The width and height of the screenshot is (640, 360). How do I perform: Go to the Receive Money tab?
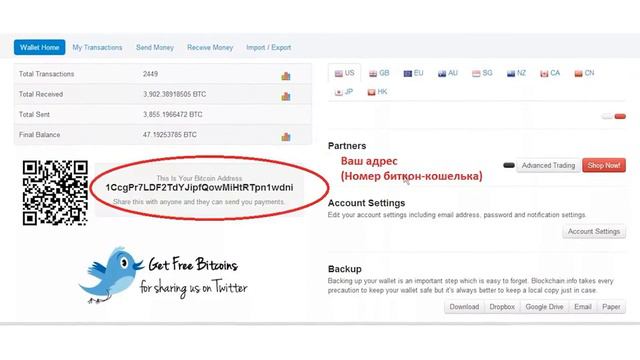(x=210, y=47)
